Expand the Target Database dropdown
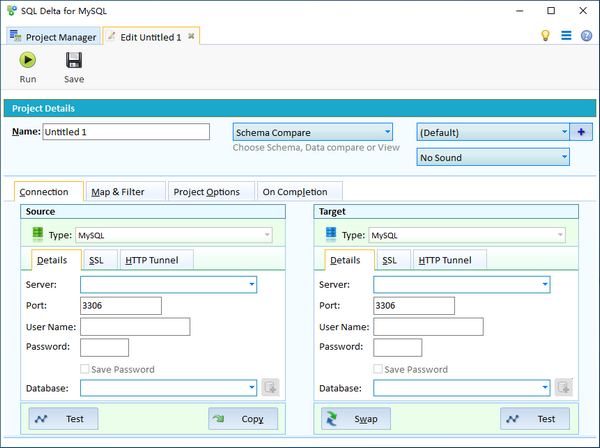 545,388
